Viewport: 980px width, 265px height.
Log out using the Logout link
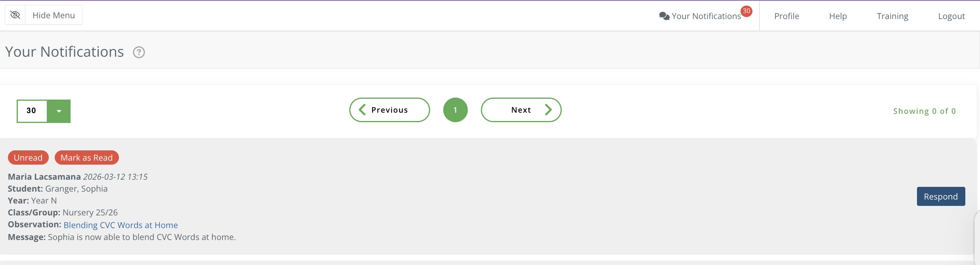[x=951, y=16]
